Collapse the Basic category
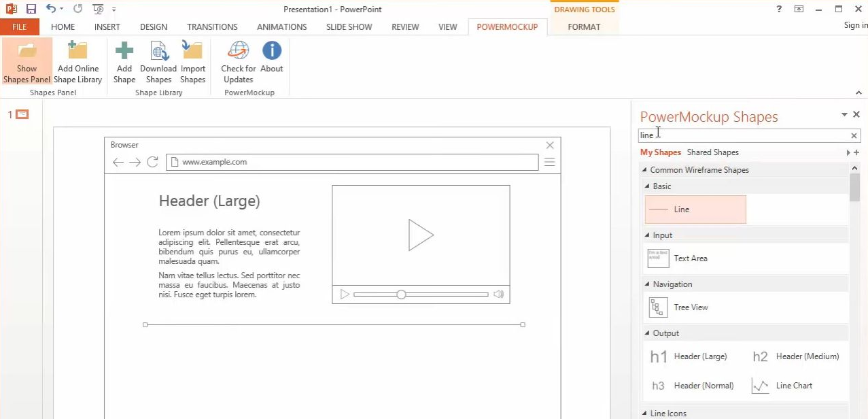The image size is (868, 419). (x=647, y=186)
